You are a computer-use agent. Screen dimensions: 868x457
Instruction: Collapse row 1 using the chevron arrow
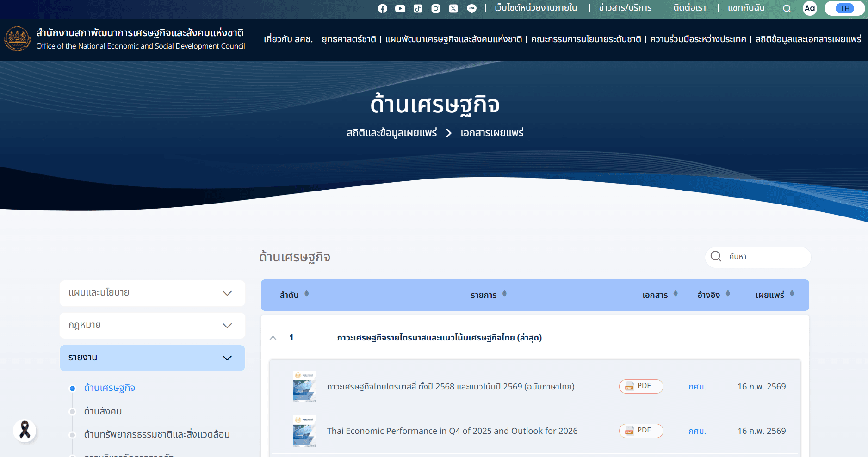click(x=273, y=338)
